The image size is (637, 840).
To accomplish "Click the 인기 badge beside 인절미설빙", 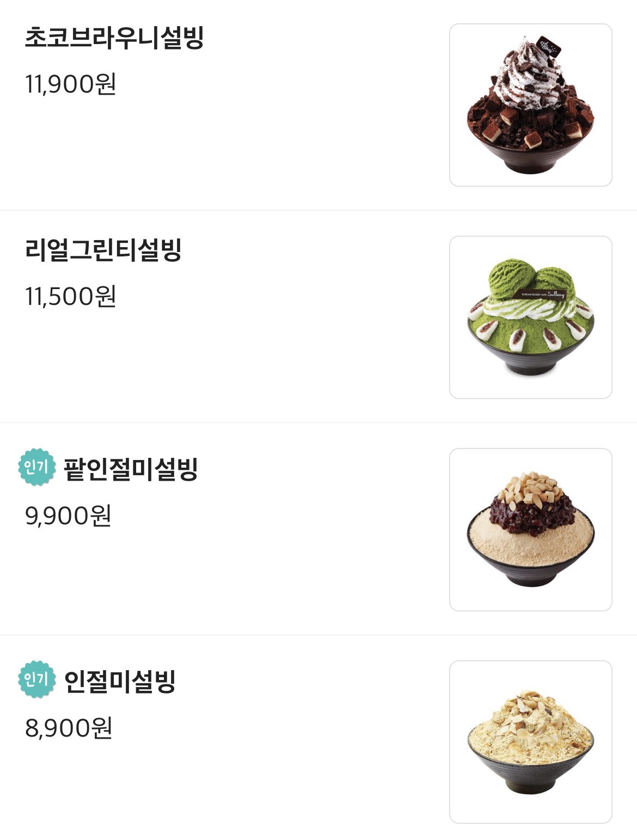I will [x=37, y=679].
